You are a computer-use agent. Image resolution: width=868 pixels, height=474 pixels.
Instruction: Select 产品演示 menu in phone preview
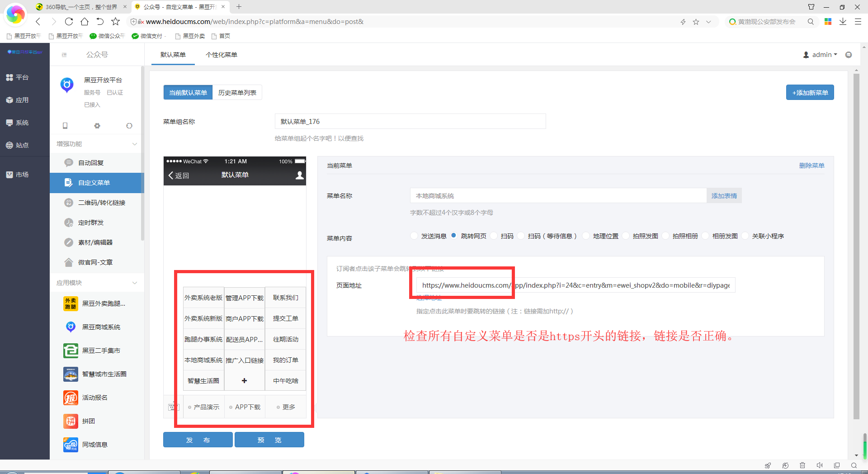[x=204, y=407]
